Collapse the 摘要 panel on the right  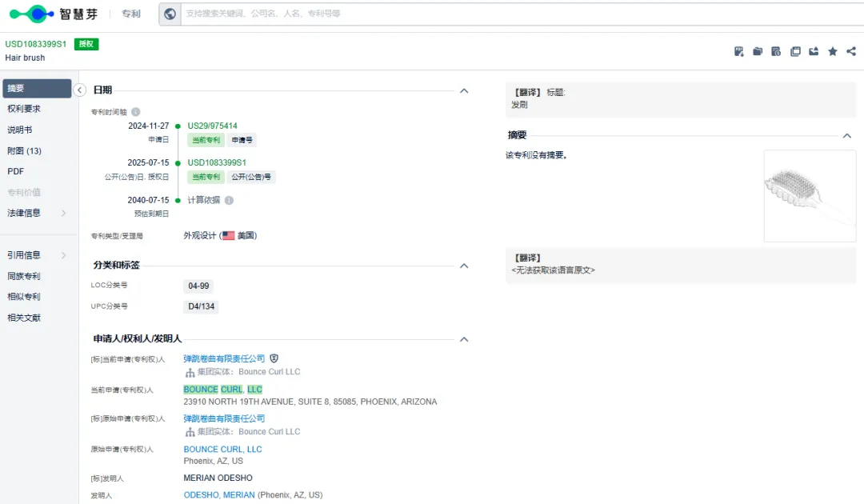coord(847,135)
